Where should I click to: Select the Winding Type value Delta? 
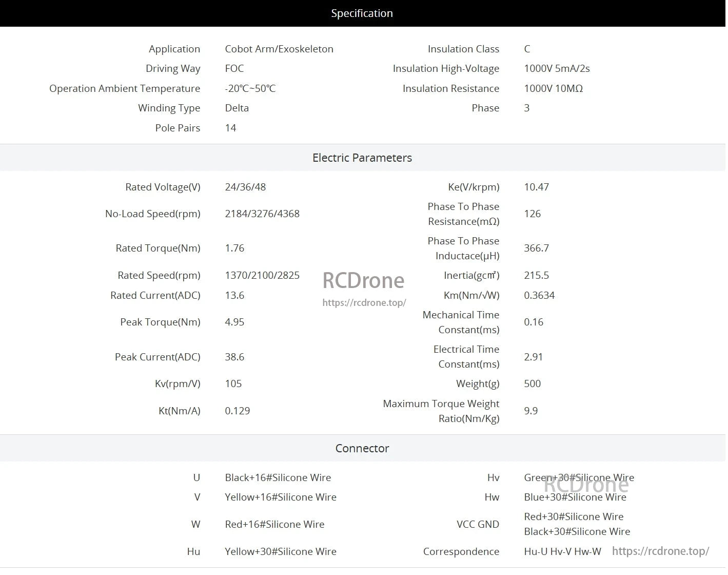[237, 108]
